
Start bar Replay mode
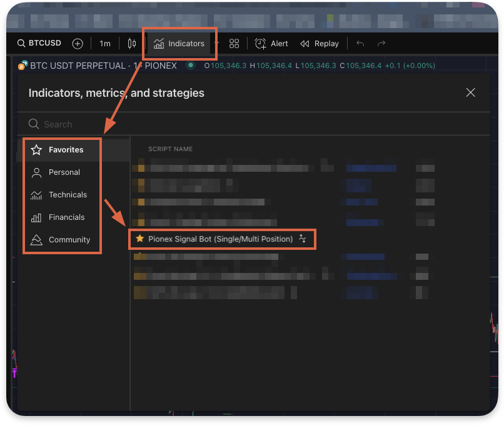(319, 43)
